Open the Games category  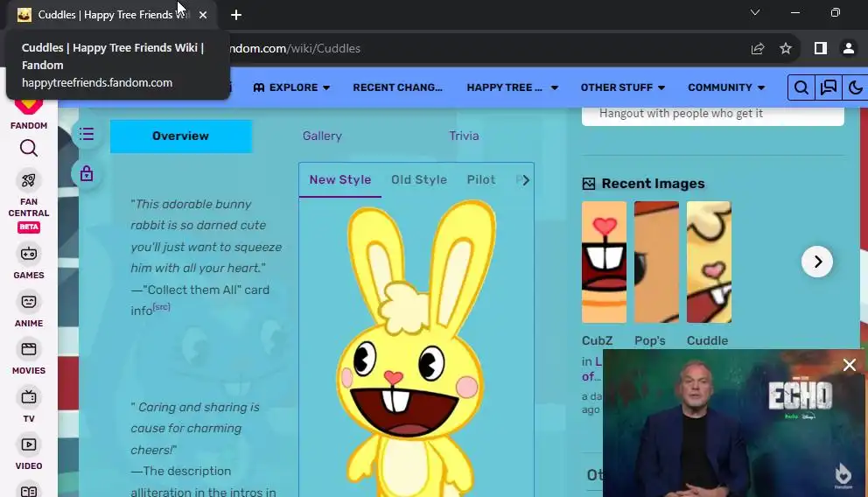pos(29,262)
